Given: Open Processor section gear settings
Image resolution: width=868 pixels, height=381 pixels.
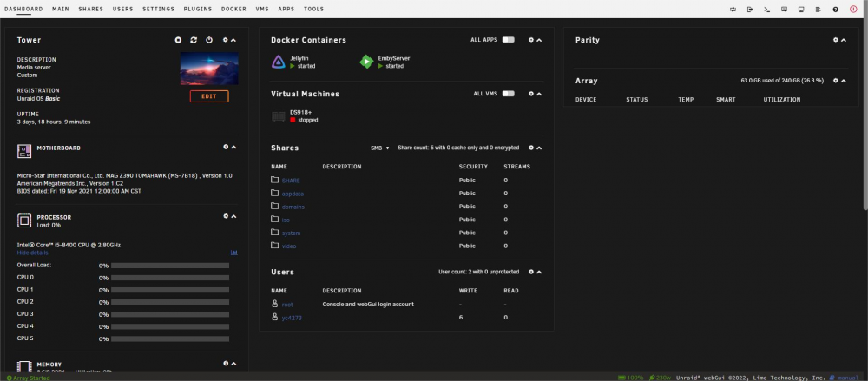Looking at the screenshot, I should [226, 216].
